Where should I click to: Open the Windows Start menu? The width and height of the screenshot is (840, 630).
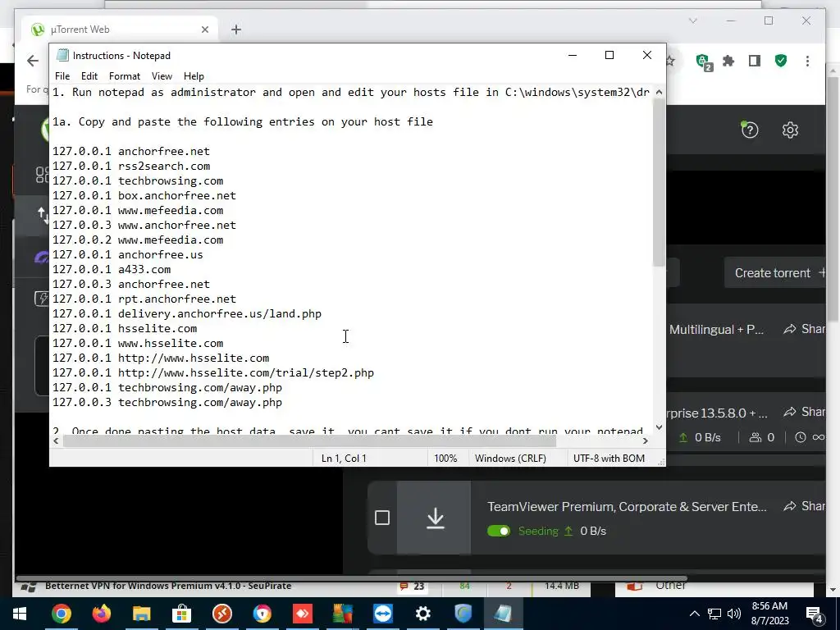click(20, 614)
